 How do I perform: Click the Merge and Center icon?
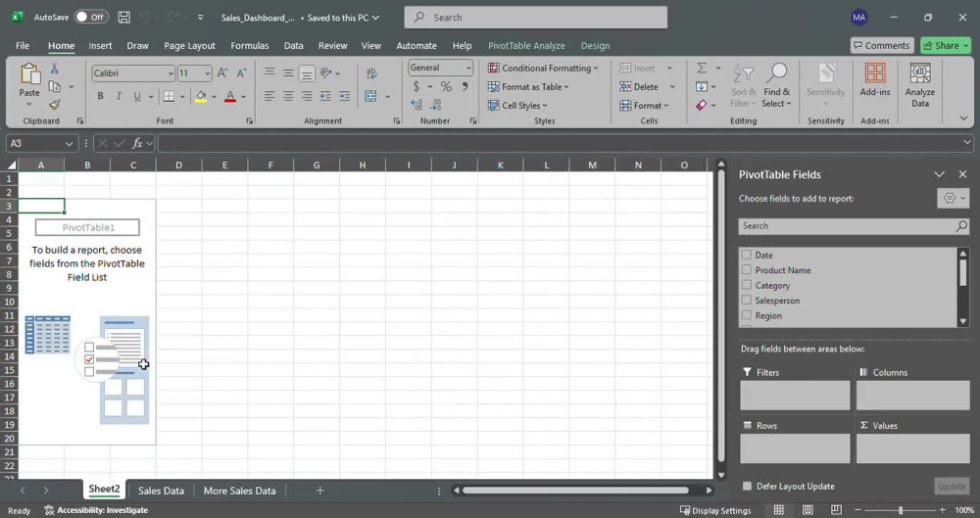370,96
